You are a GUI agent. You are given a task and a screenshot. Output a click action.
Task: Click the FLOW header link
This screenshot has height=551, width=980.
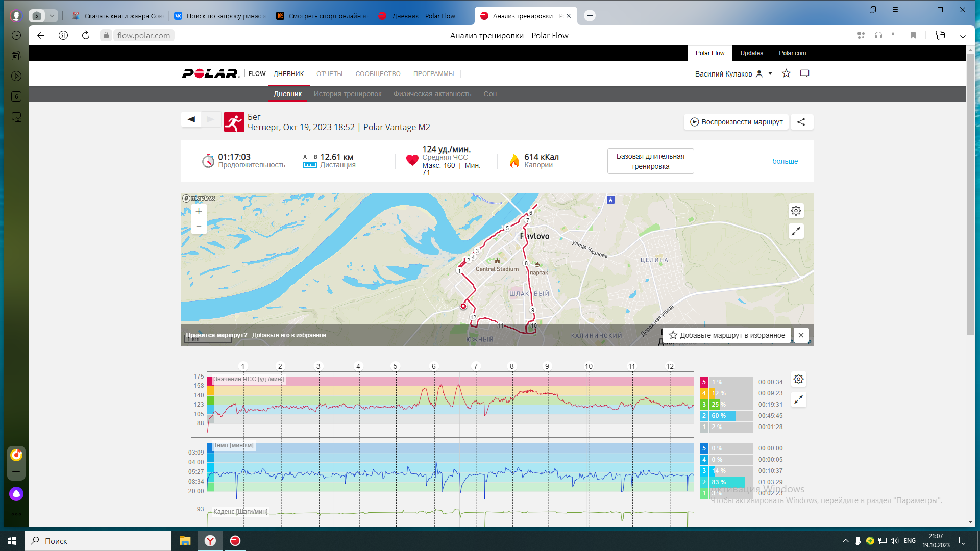coord(257,74)
